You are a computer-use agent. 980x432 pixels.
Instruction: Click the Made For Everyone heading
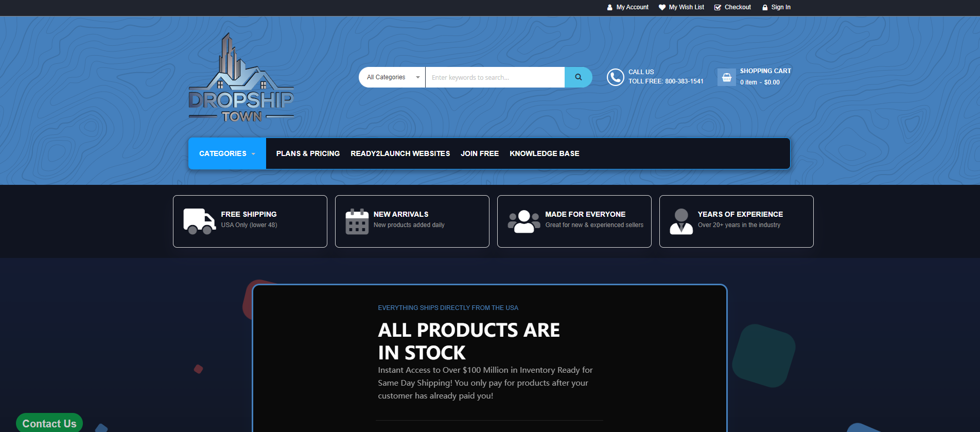(586, 214)
